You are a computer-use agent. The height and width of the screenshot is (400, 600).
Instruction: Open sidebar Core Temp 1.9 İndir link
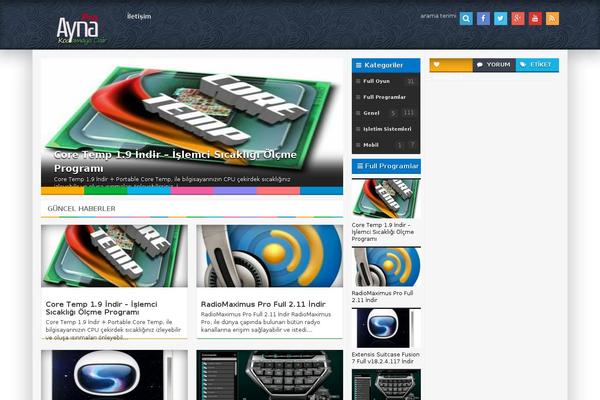(383, 232)
